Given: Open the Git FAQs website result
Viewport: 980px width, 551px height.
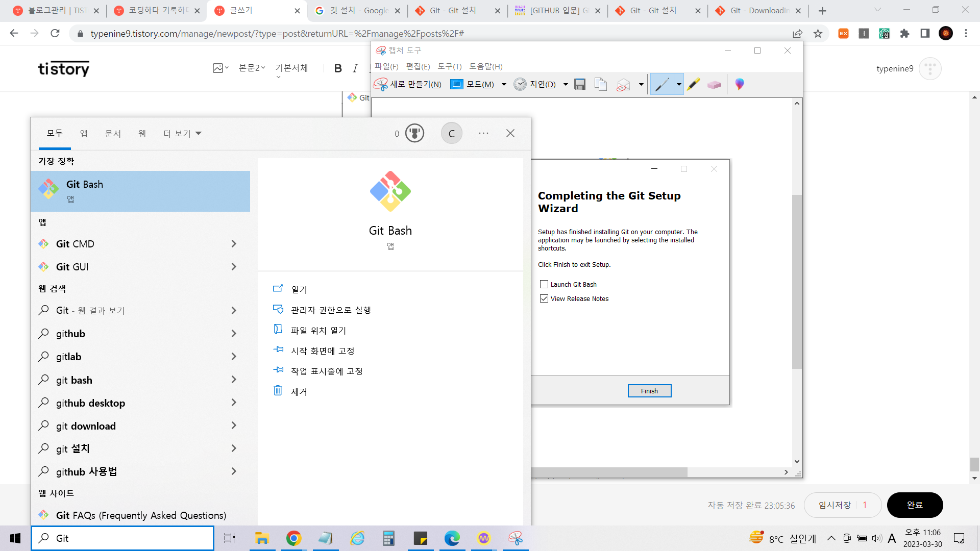Looking at the screenshot, I should coord(140,515).
